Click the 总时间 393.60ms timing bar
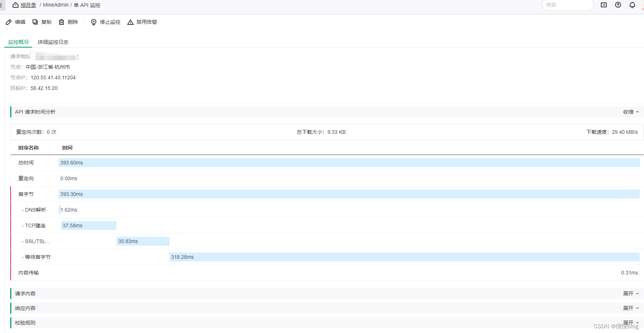Image resolution: width=644 pixels, height=333 pixels. pyautogui.click(x=349, y=163)
